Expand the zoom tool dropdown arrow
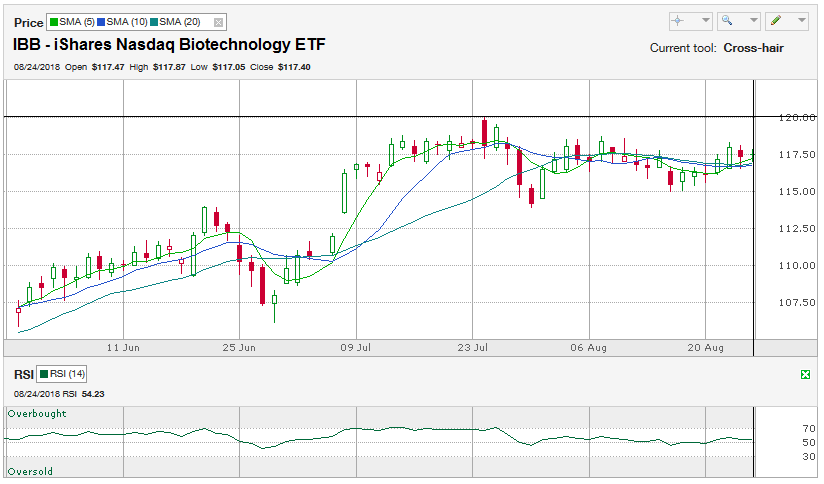Viewport: 824px width, 484px height. [x=754, y=21]
